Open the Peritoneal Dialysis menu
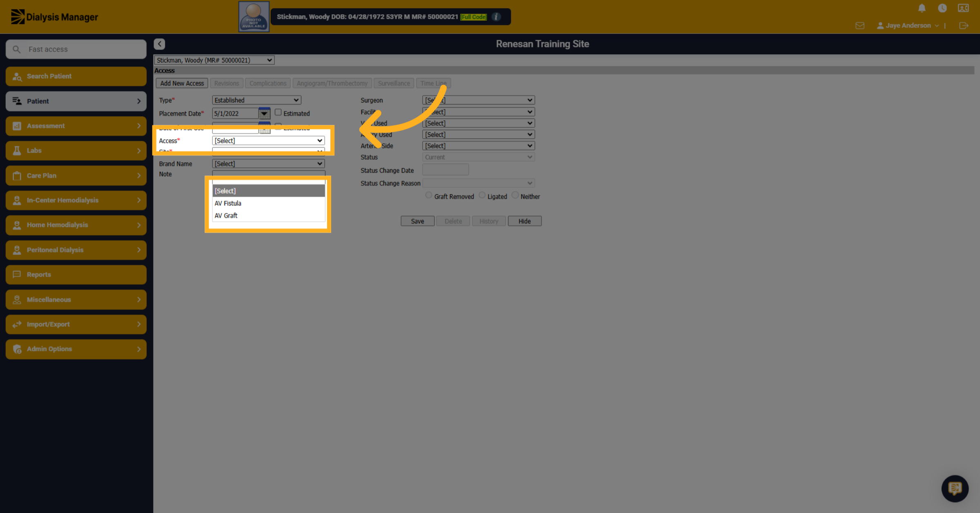Screen dimensions: 980x513 (76, 250)
